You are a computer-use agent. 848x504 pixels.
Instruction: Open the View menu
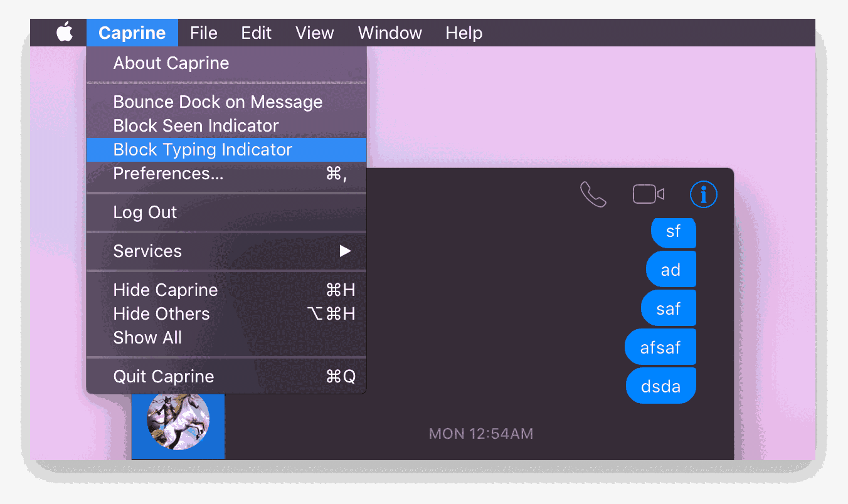click(314, 33)
